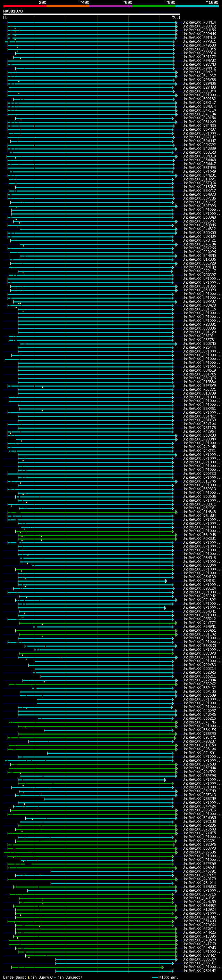
Task: Click the query end position 563
Action: click(x=175, y=17)
